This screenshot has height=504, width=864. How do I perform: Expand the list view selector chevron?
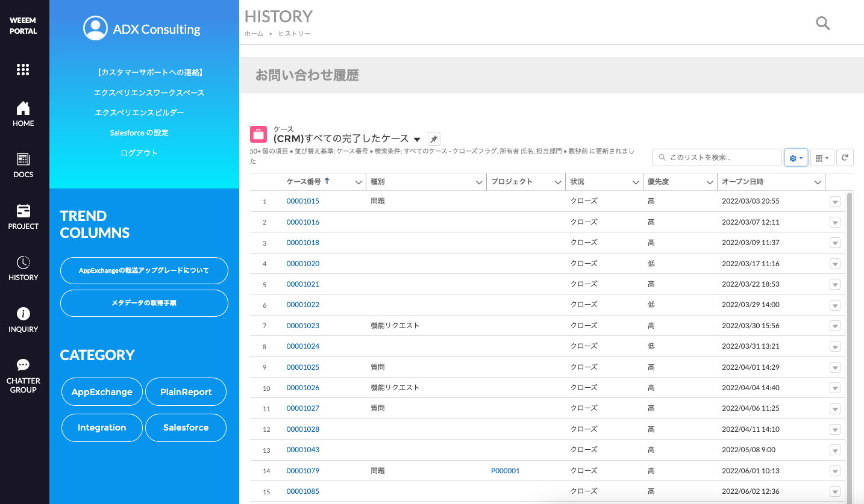(418, 138)
